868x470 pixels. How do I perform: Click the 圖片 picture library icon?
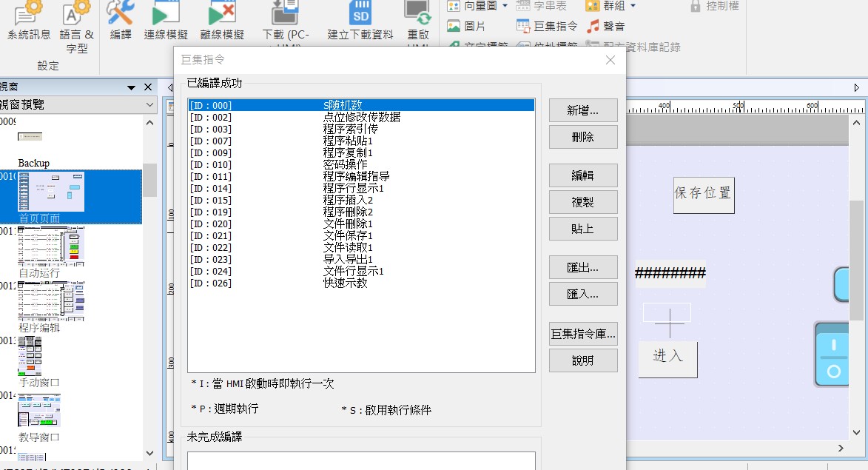coord(454,27)
